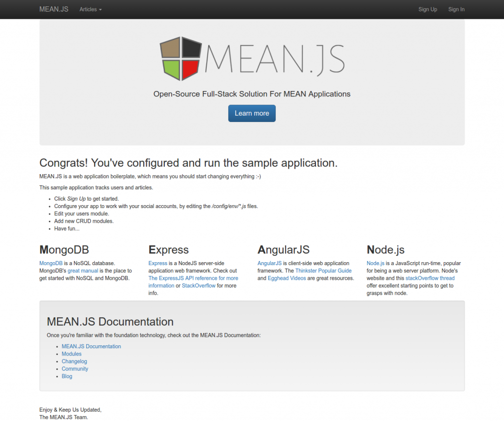Open the Community link
Image resolution: width=504 pixels, height=421 pixels.
(x=75, y=369)
